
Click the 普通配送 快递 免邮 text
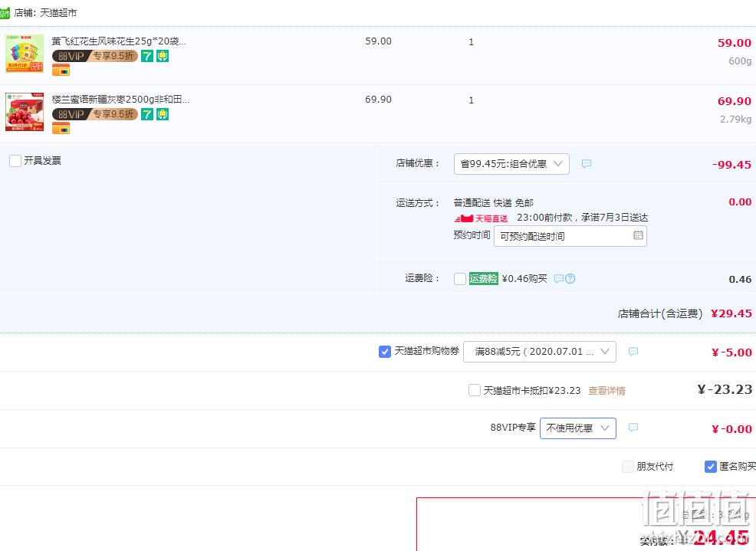coord(494,203)
